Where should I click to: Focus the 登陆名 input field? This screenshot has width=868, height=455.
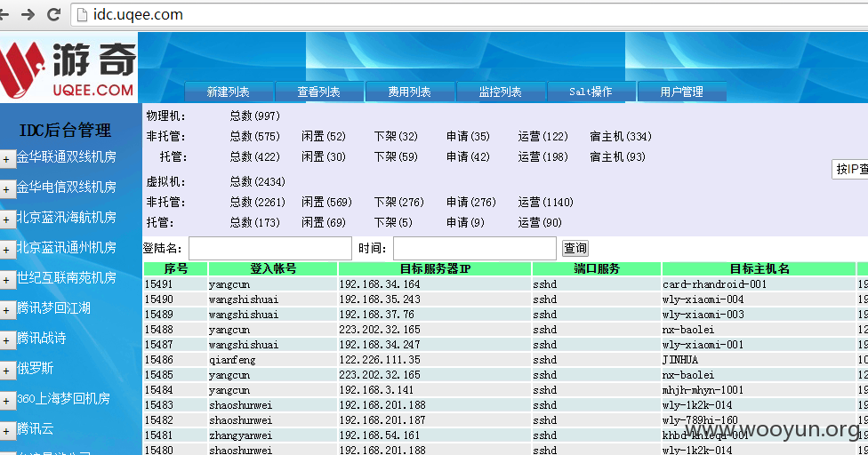pyautogui.click(x=270, y=248)
